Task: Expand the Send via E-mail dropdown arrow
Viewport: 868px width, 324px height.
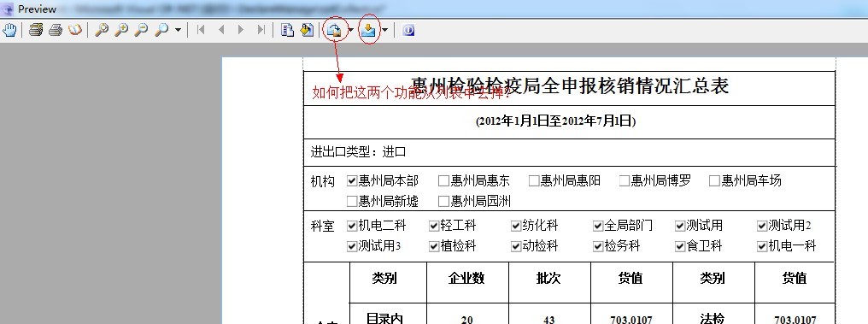Action: 384,30
